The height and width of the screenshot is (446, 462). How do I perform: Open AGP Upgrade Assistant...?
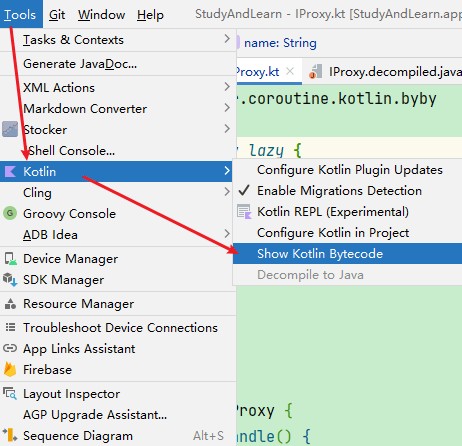click(x=117, y=415)
